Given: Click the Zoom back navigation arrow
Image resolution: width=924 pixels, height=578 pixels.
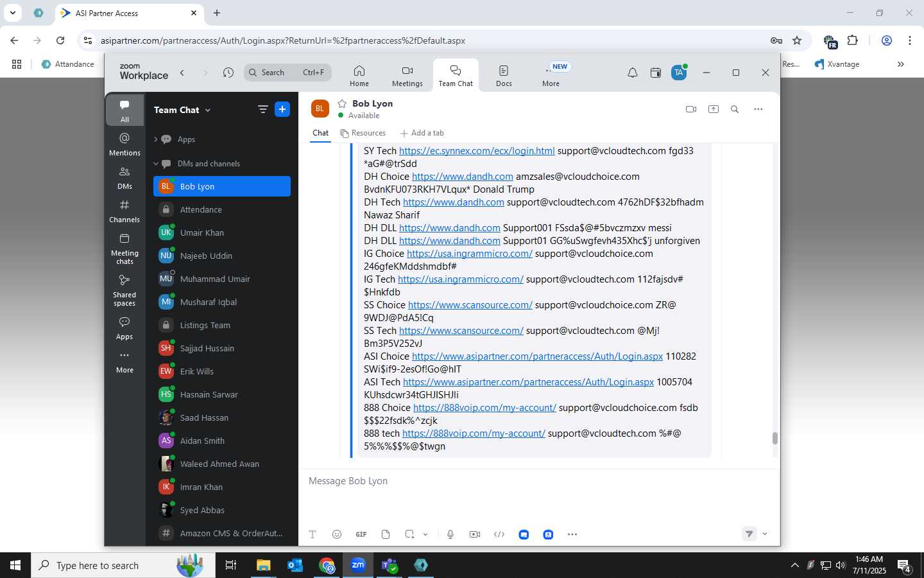Looking at the screenshot, I should (182, 73).
